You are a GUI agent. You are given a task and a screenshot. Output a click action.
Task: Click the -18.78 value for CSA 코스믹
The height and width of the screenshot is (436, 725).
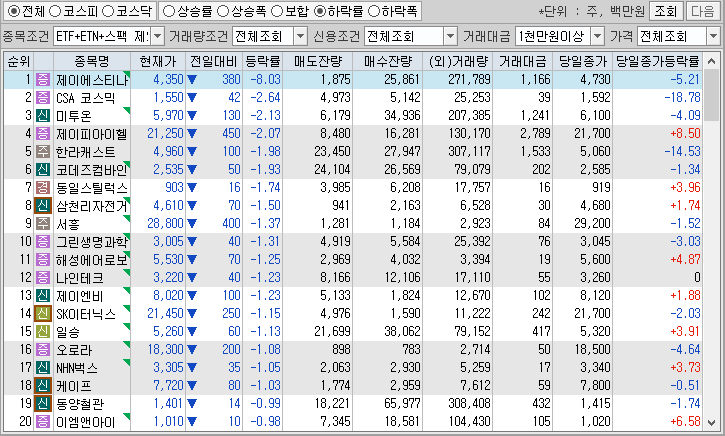(682, 98)
